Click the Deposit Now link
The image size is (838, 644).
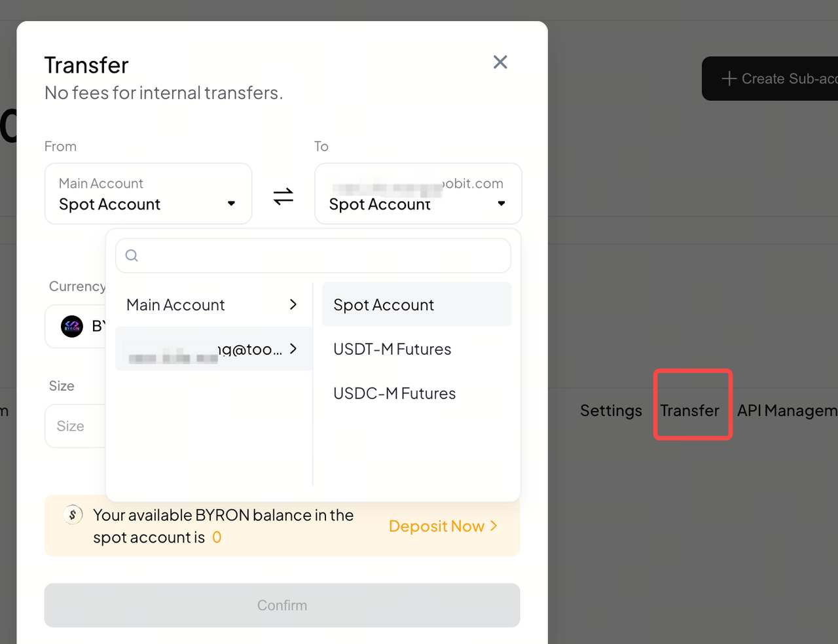click(x=443, y=526)
